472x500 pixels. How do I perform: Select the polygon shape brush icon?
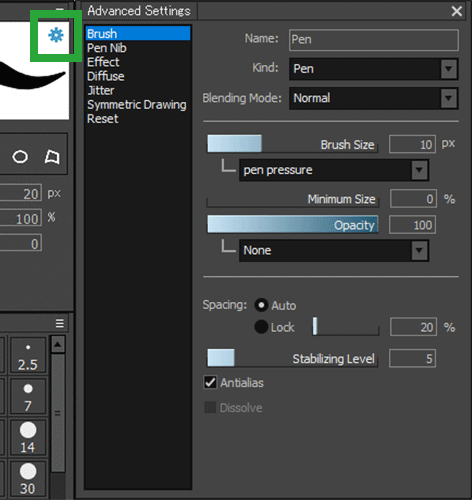52,157
